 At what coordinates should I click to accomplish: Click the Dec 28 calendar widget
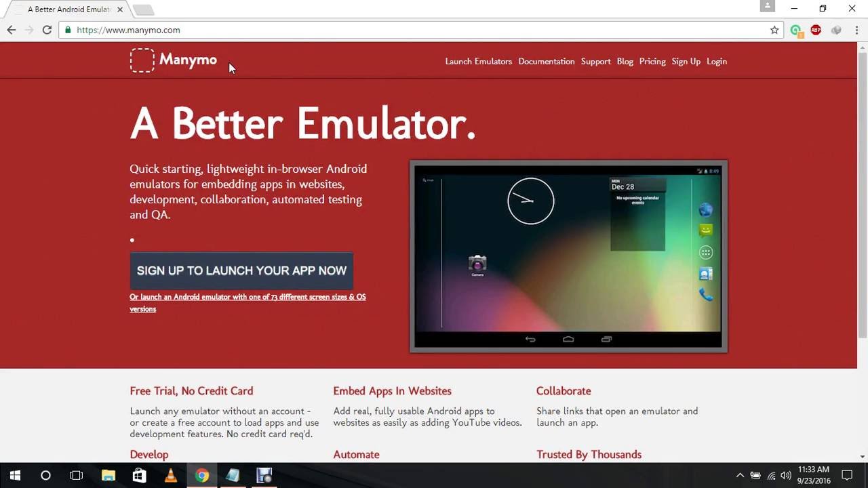(x=637, y=214)
